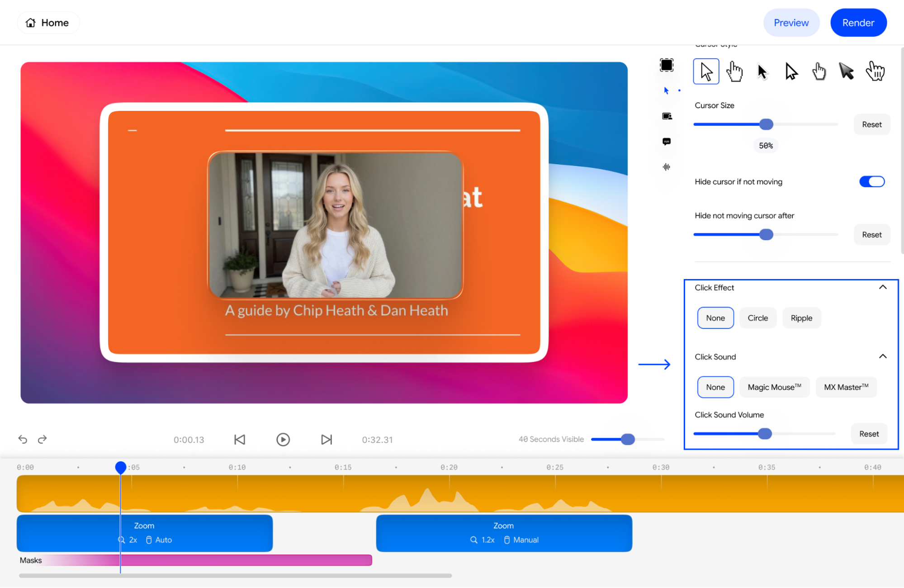Image resolution: width=904 pixels, height=588 pixels.
Task: Select the open hand cursor style
Action: (875, 71)
